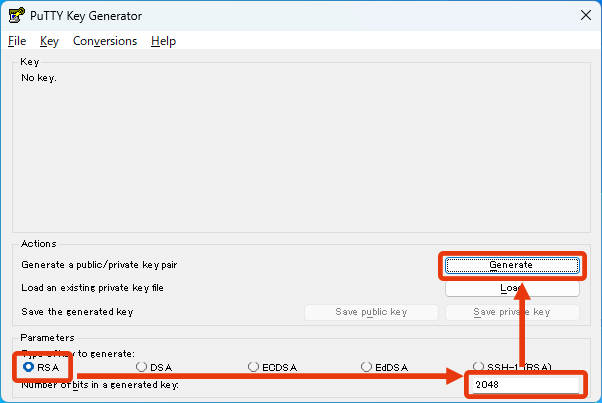Click the disabled Save public key button
Image resolution: width=602 pixels, height=403 pixels.
[371, 312]
